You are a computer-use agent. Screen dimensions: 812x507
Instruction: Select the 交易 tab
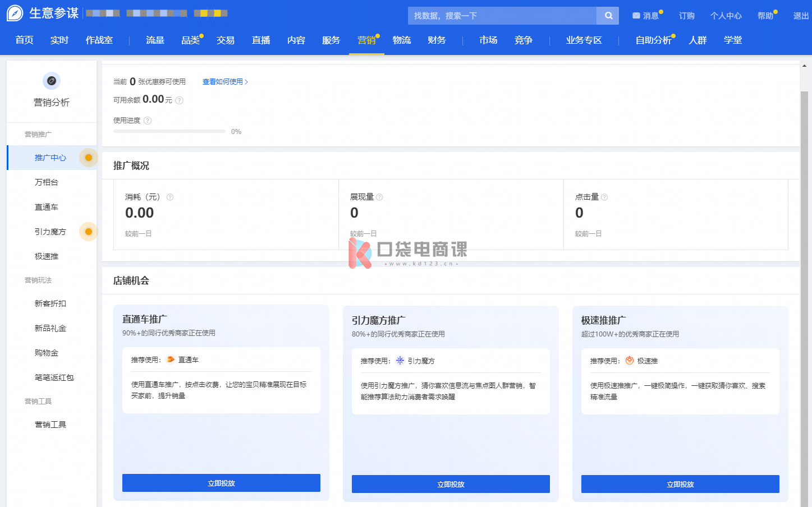pos(226,40)
